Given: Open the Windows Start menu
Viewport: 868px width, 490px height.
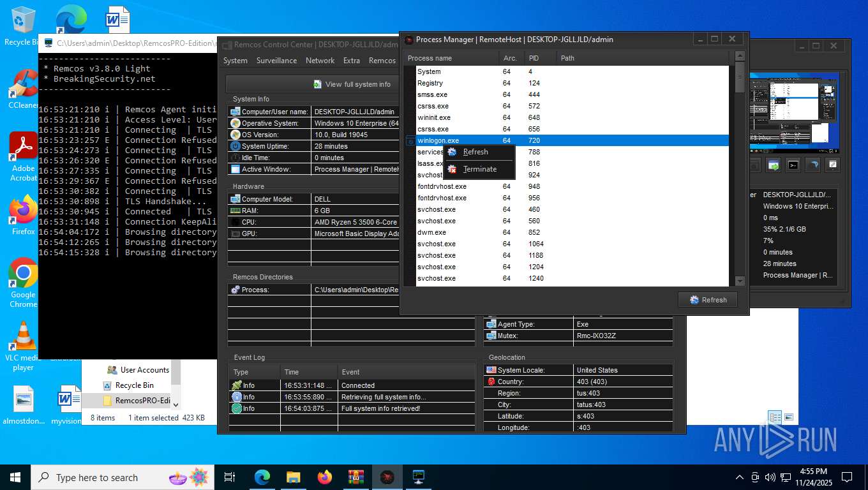Looking at the screenshot, I should point(15,477).
